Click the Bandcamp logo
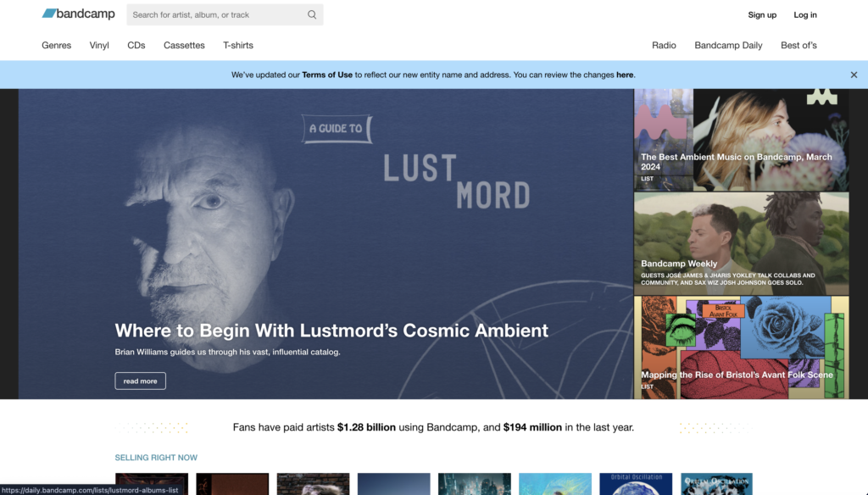The height and width of the screenshot is (495, 868). tap(79, 14)
